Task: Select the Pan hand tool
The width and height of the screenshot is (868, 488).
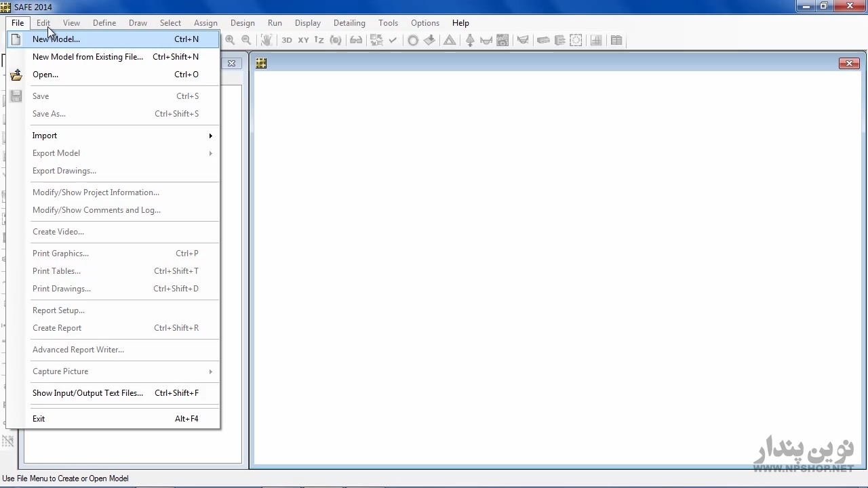Action: pos(267,40)
